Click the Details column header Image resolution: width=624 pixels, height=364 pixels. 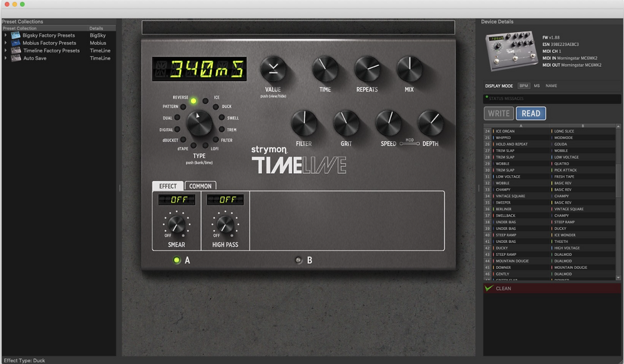click(102, 28)
